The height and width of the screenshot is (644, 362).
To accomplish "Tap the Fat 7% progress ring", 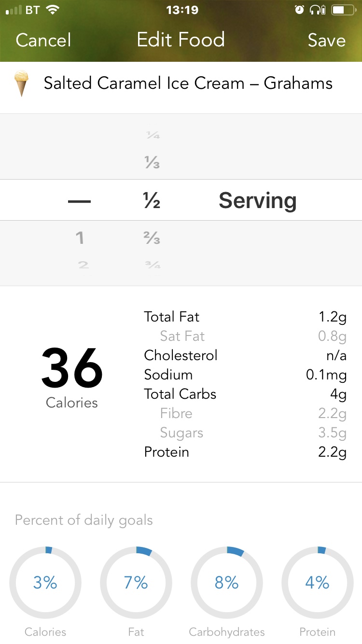I will 136,583.
